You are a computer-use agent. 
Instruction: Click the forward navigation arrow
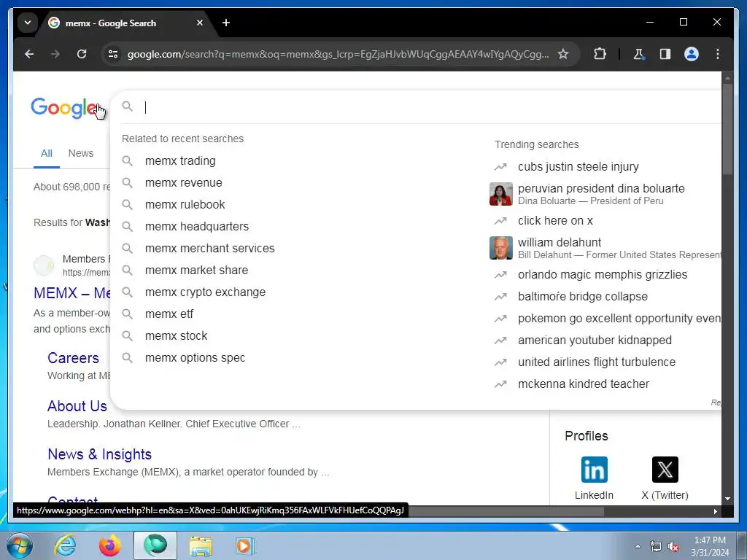click(x=55, y=54)
